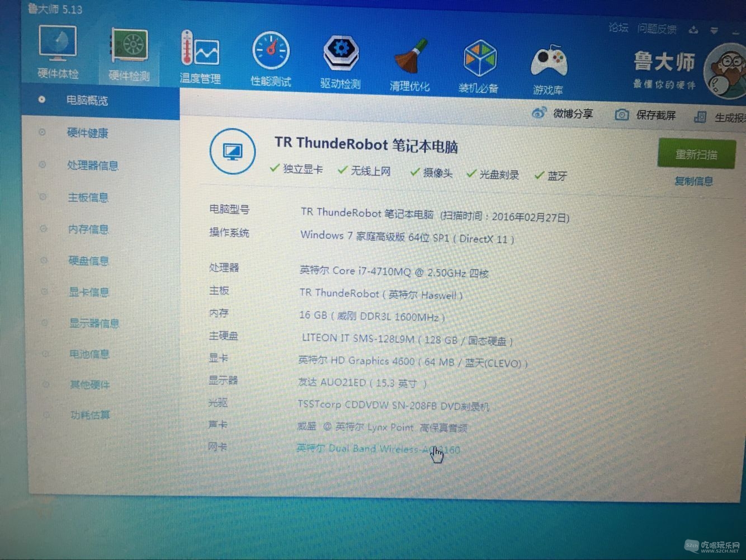Click the TR ThundeRobot 笔记本电脑 heading
The width and height of the screenshot is (746, 560).
[366, 144]
